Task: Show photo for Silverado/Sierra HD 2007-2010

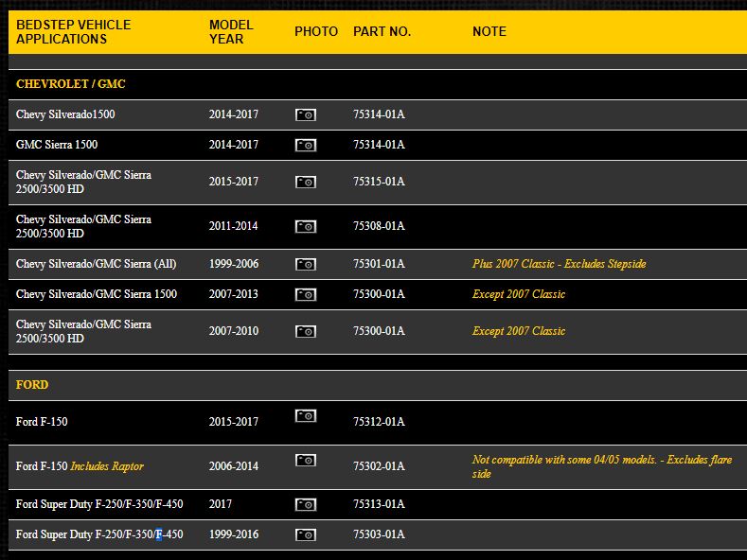Action: (x=305, y=331)
